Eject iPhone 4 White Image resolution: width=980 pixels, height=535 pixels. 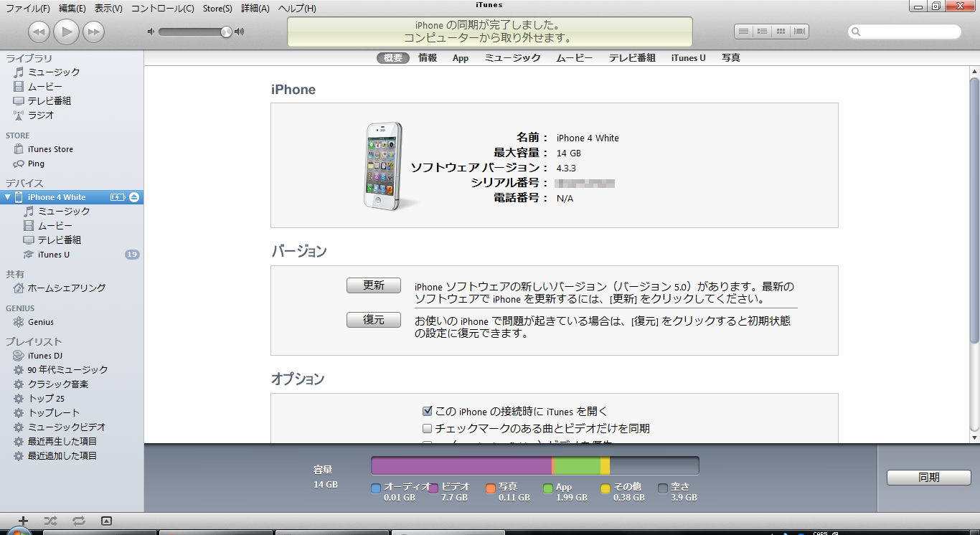click(x=134, y=197)
